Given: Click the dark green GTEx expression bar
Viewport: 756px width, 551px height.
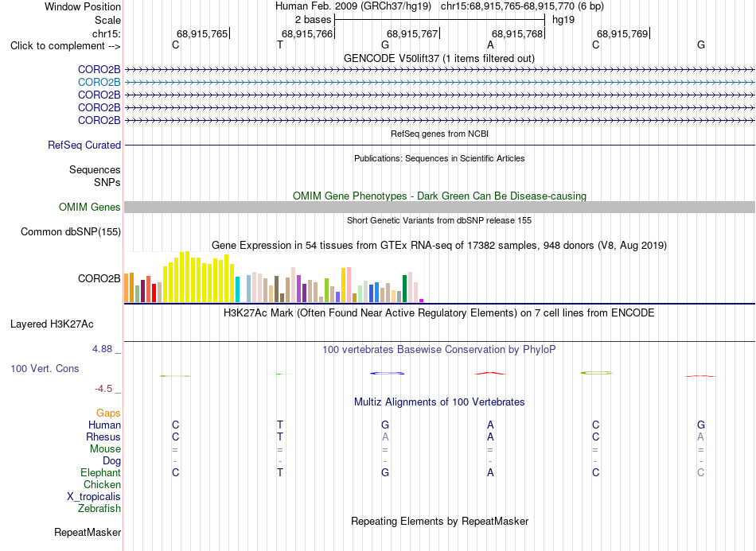Looking at the screenshot, I should (x=404, y=289).
